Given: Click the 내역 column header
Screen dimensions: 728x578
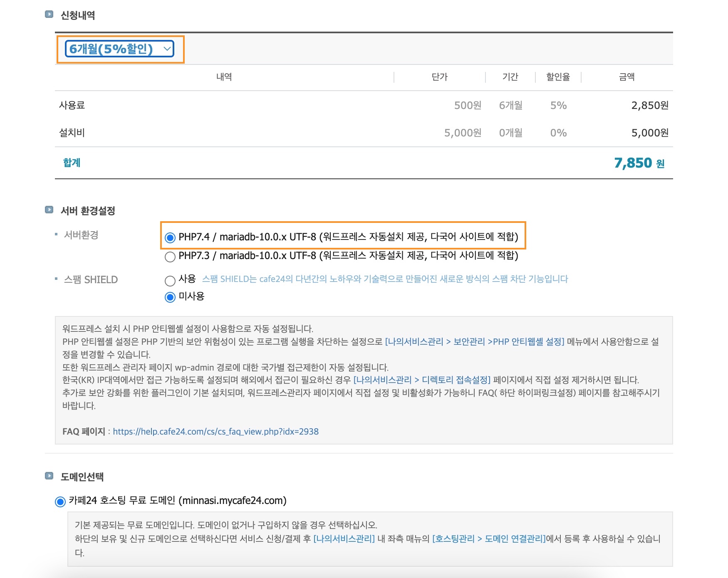Looking at the screenshot, I should coord(224,77).
